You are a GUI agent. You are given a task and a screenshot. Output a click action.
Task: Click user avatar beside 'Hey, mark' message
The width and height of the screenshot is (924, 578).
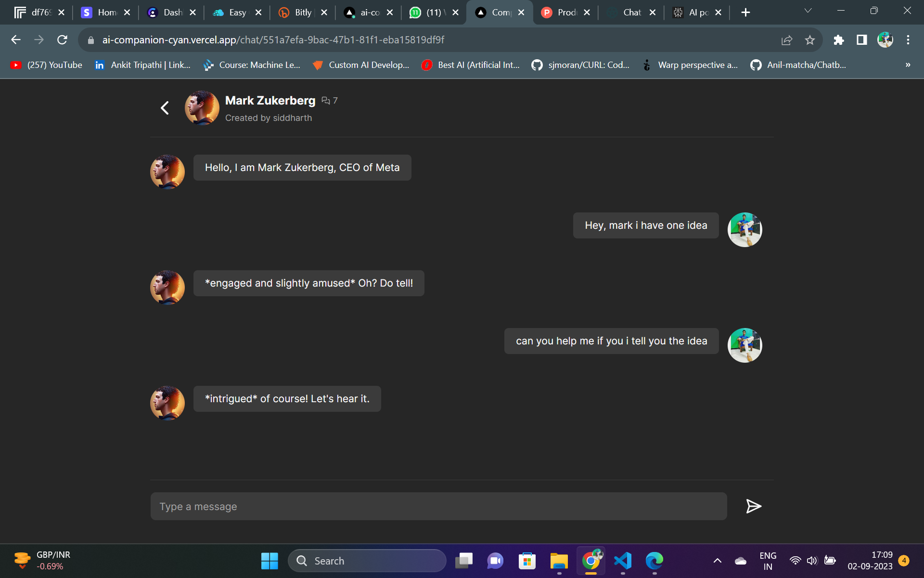tap(745, 230)
